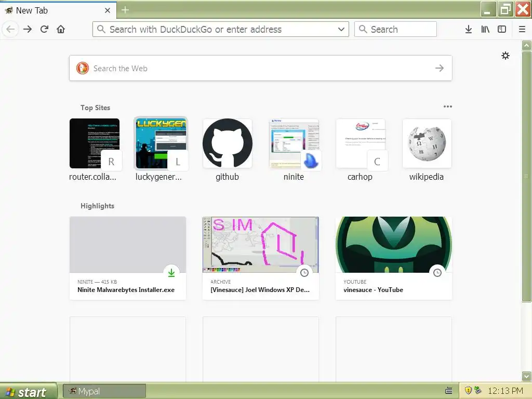
Task: Open the github top site
Action: [228, 150]
